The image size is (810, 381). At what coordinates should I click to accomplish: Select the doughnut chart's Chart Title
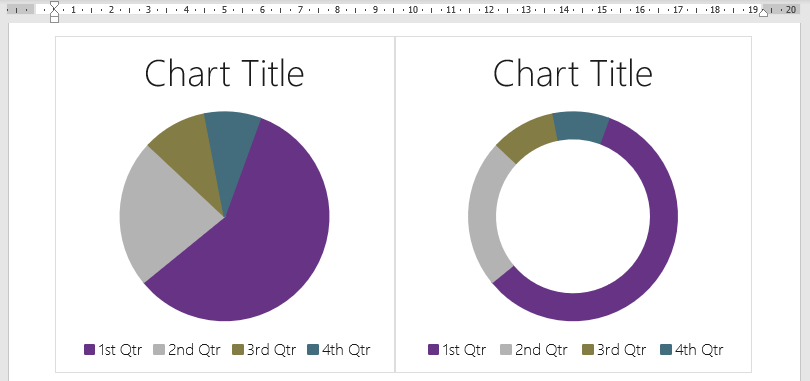(x=573, y=73)
